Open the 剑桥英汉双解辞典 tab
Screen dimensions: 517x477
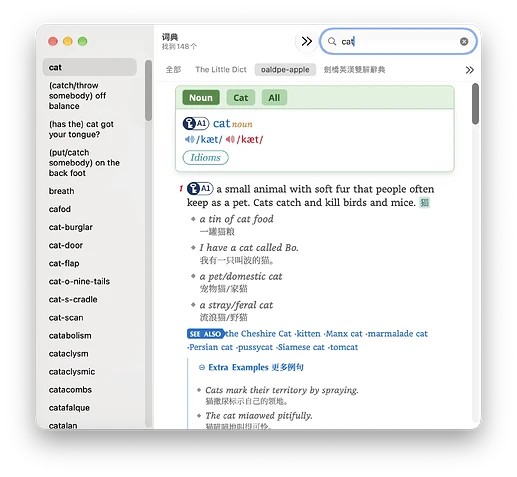click(x=354, y=70)
